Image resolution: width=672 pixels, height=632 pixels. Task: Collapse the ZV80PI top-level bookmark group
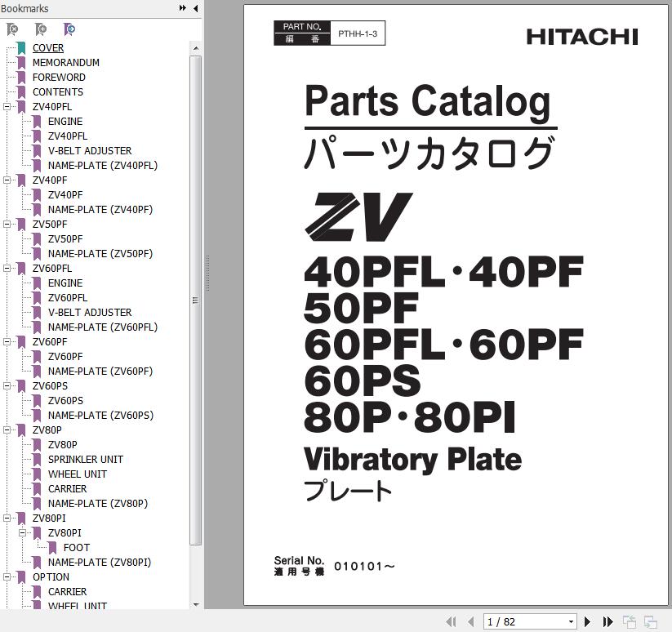[7, 518]
